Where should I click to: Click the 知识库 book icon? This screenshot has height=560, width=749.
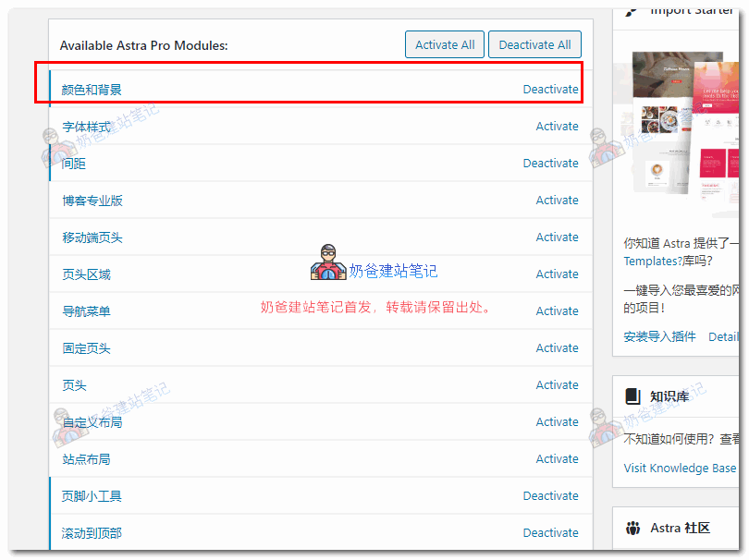click(632, 396)
